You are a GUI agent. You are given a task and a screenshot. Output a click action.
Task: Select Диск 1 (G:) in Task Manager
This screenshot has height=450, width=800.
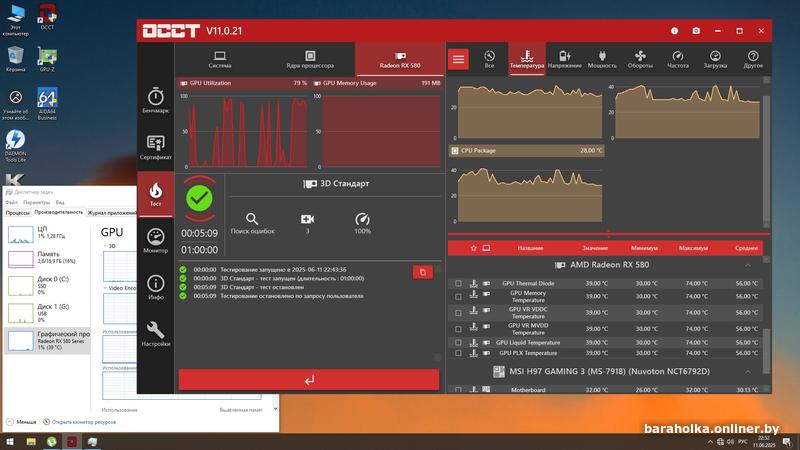(x=47, y=313)
